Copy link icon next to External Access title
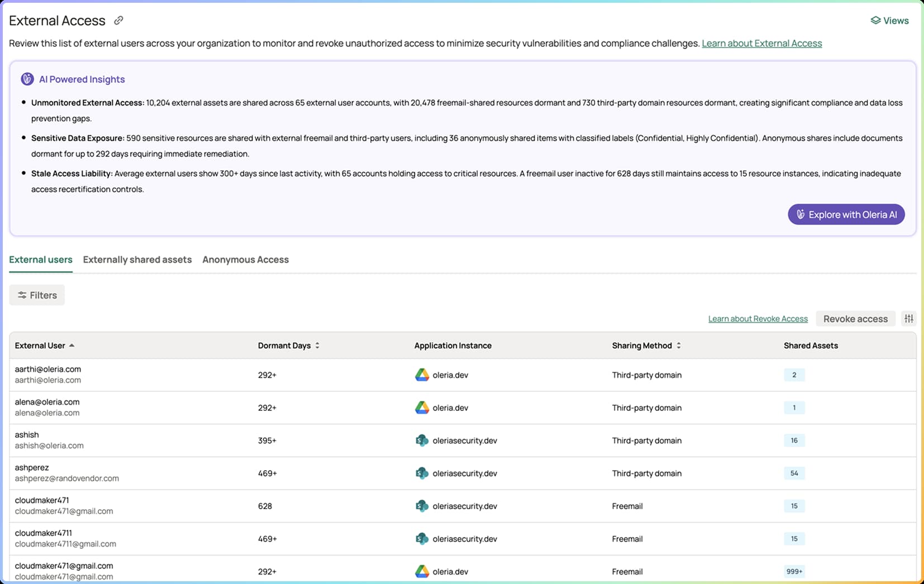Screen dimensions: 924x584 click(x=118, y=21)
